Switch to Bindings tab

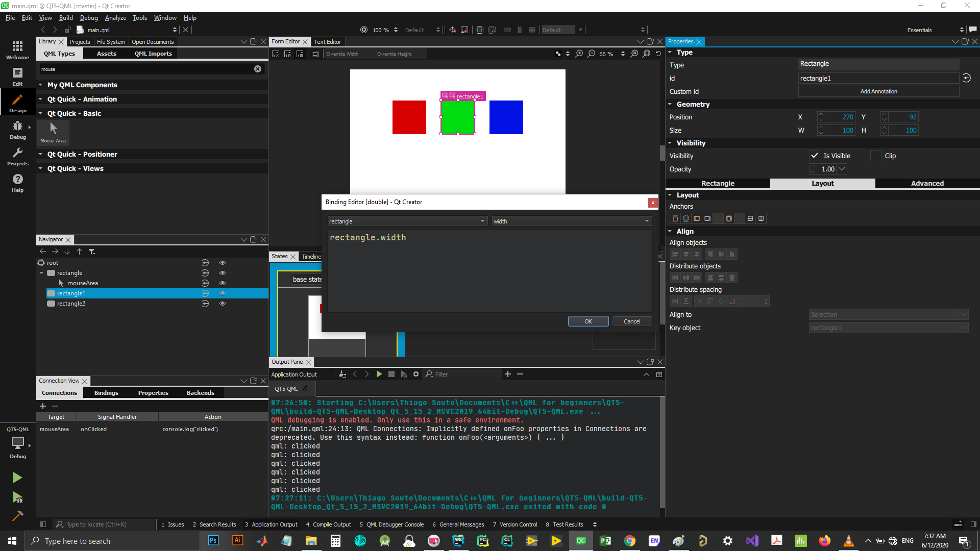(x=106, y=393)
